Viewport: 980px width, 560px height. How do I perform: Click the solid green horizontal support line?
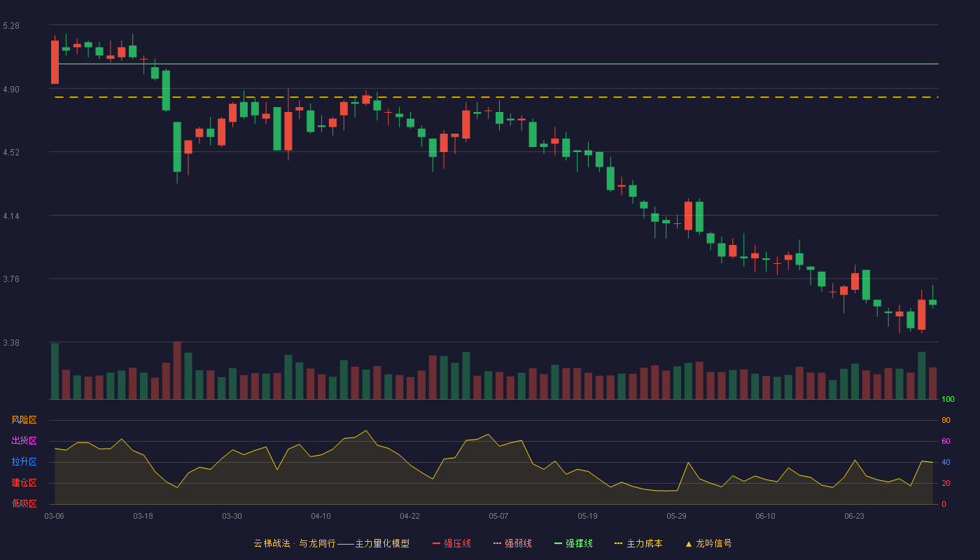(497, 64)
